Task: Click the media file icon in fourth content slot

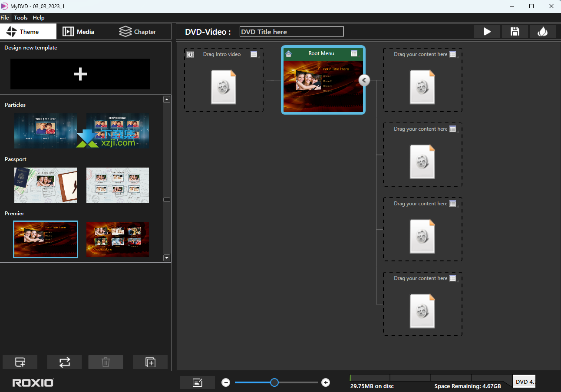Action: pos(422,311)
